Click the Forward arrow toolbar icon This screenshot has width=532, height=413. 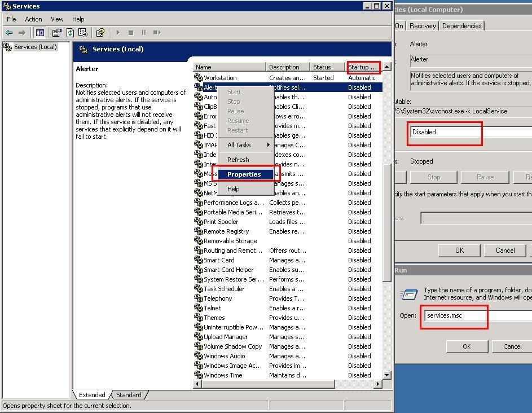click(x=22, y=33)
